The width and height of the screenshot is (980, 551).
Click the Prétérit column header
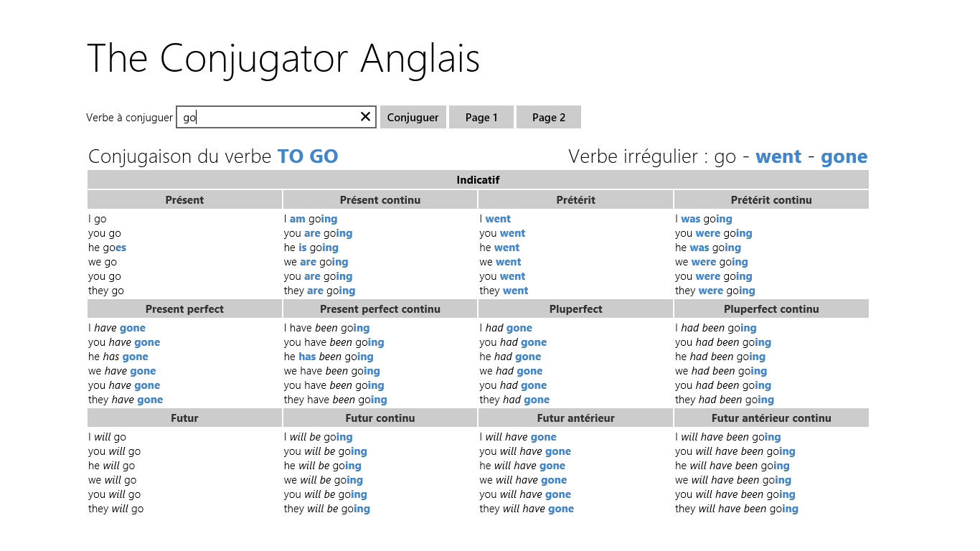pyautogui.click(x=575, y=200)
